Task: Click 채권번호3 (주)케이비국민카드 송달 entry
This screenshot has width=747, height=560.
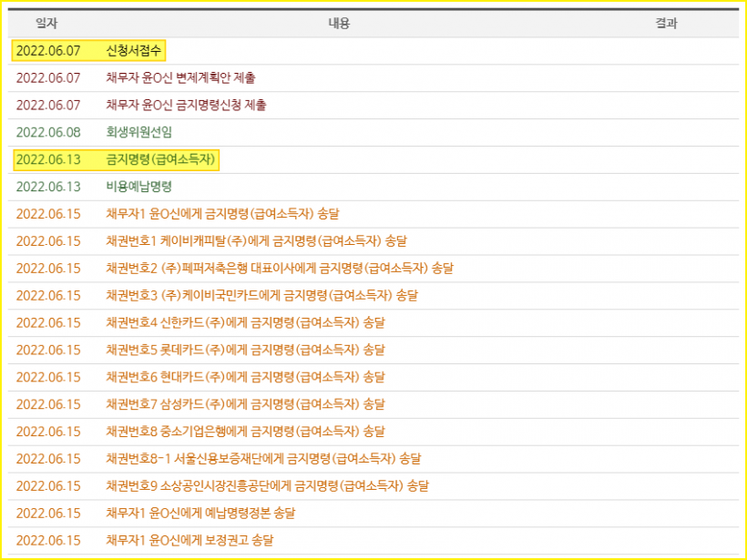Action: coord(261,295)
